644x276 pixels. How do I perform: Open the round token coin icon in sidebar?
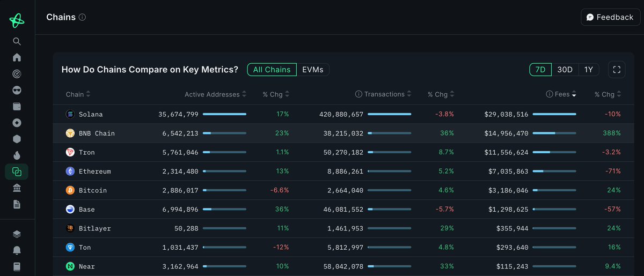(17, 123)
